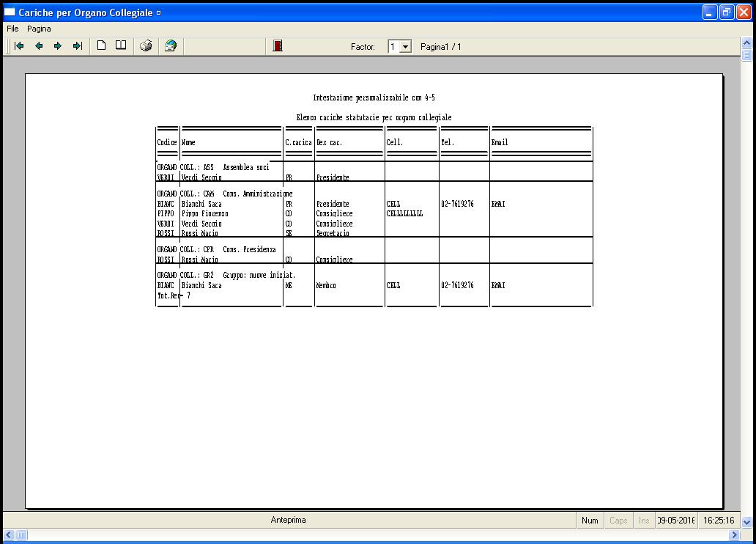This screenshot has height=544, width=756.
Task: Switch to two-page book view
Action: pos(121,46)
